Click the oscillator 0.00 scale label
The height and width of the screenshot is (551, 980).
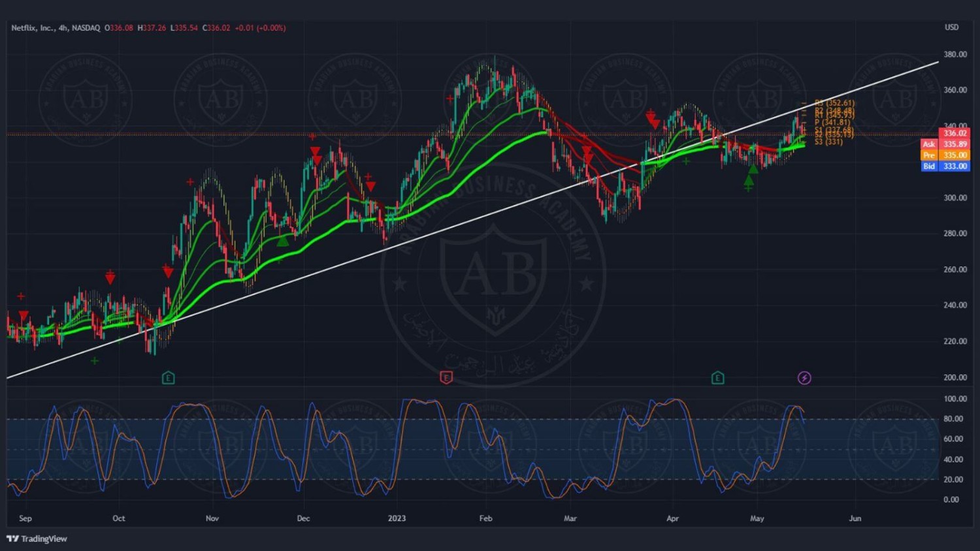tap(951, 500)
